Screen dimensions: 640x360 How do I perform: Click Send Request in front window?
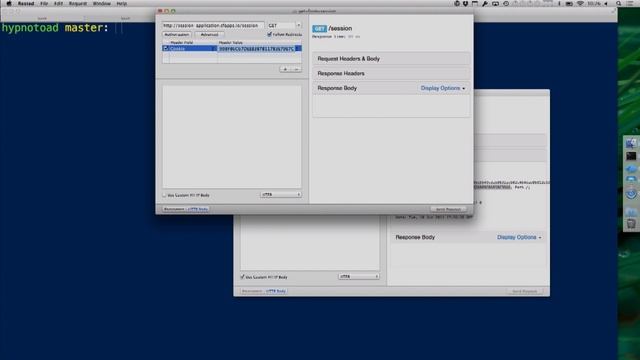click(448, 209)
